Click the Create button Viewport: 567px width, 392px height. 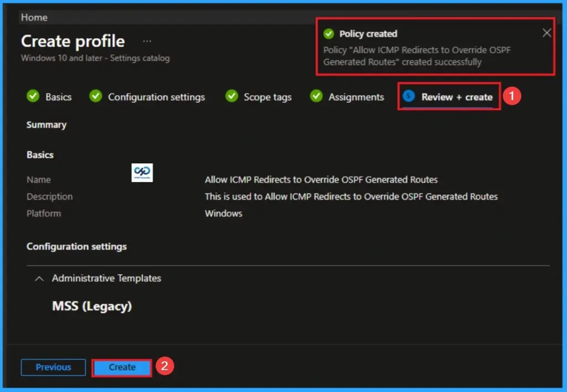tap(121, 367)
